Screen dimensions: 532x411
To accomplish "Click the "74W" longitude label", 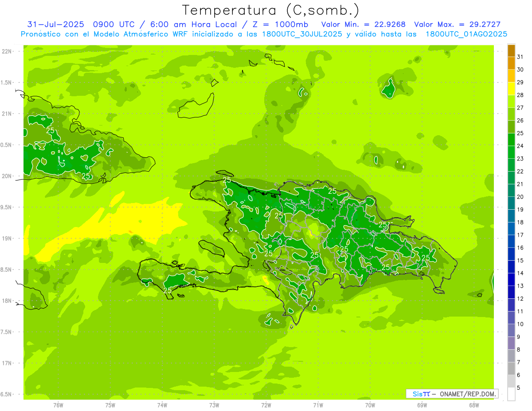I will tap(162, 405).
